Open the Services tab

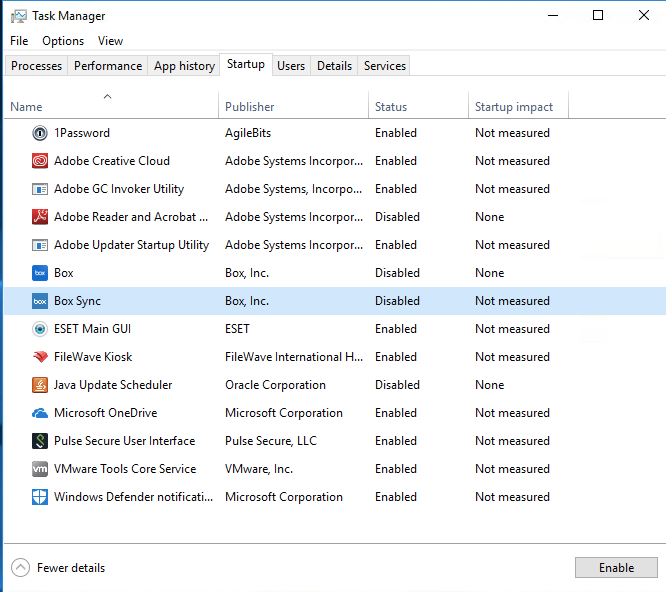pos(385,66)
